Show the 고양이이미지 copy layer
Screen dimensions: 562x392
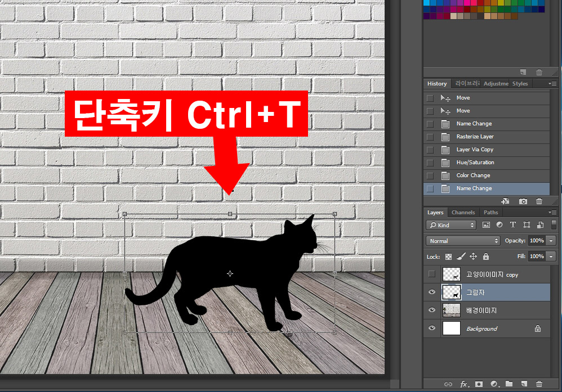coord(431,274)
